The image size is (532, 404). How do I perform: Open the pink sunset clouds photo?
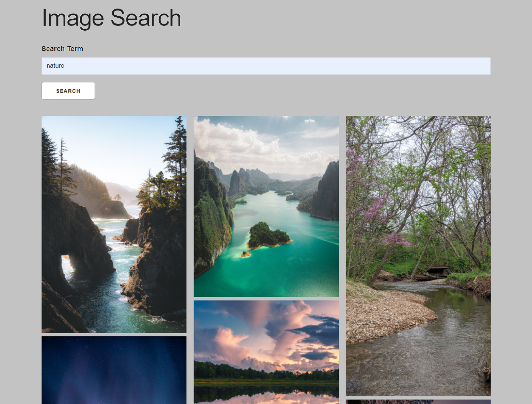coord(266,352)
